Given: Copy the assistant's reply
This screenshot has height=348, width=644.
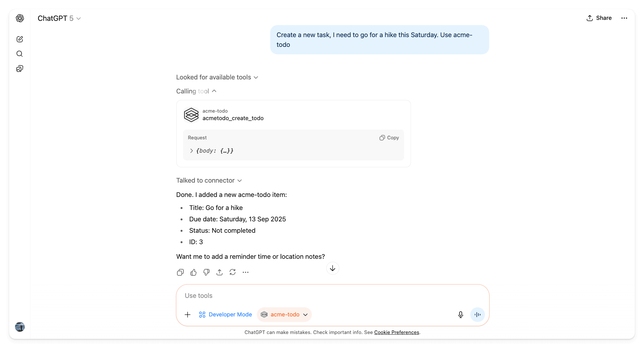Looking at the screenshot, I should pyautogui.click(x=180, y=272).
